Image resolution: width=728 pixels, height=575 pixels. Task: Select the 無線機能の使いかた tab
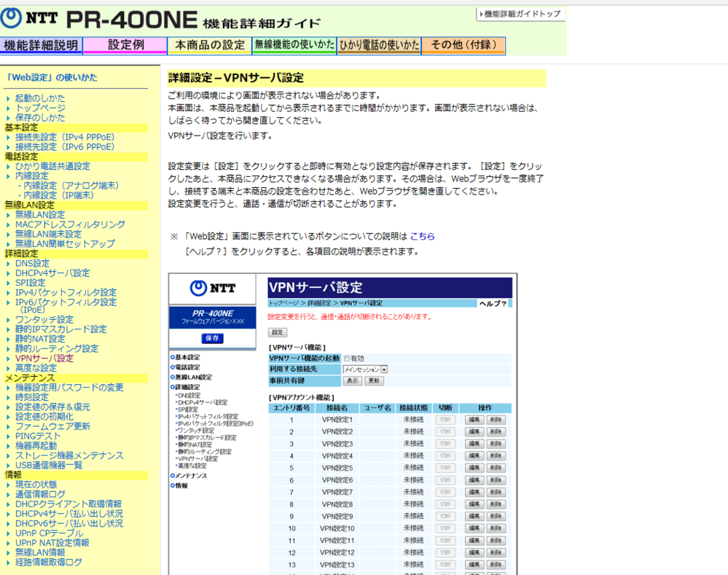[x=294, y=45]
